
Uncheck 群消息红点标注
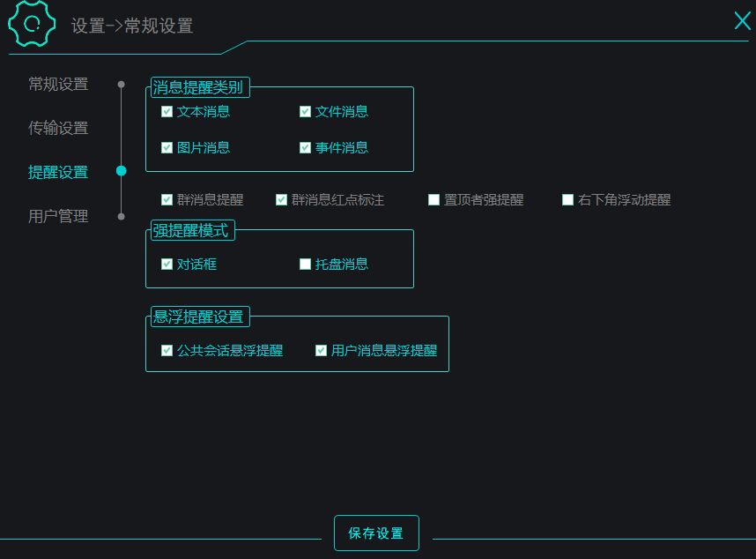point(282,199)
